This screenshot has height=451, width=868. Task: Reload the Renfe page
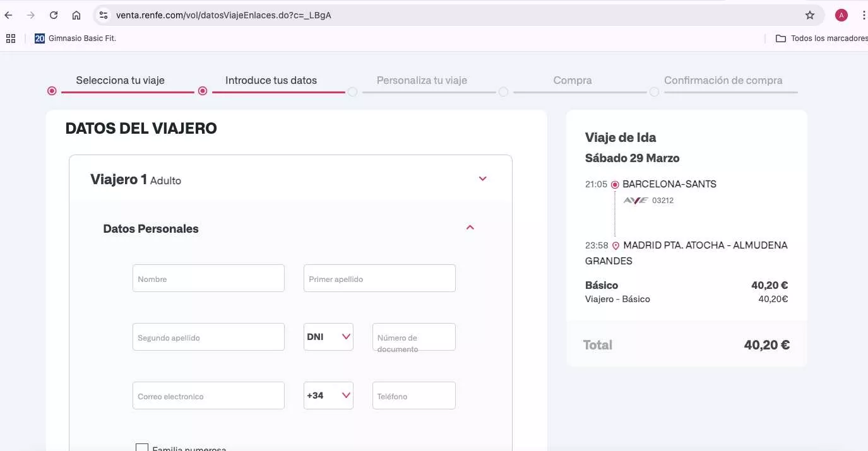[x=54, y=15]
